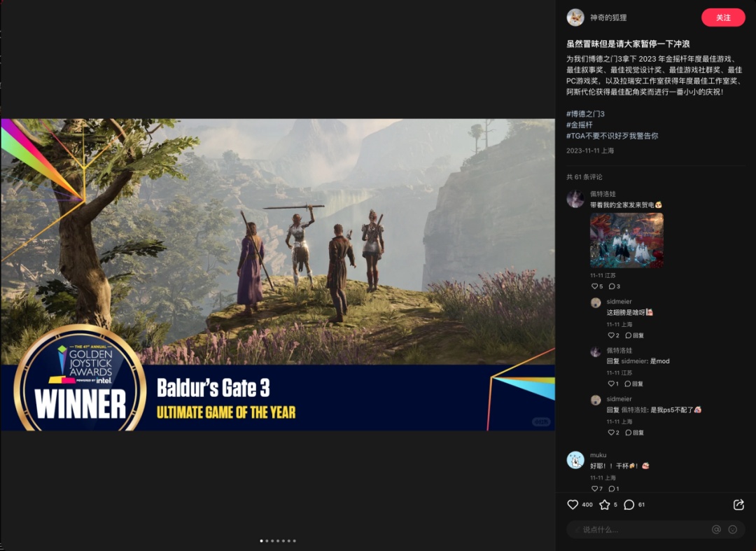The image size is (756, 551).
Task: Open the 3 replies bubble on 佩特洛娃's comment
Action: tap(615, 286)
